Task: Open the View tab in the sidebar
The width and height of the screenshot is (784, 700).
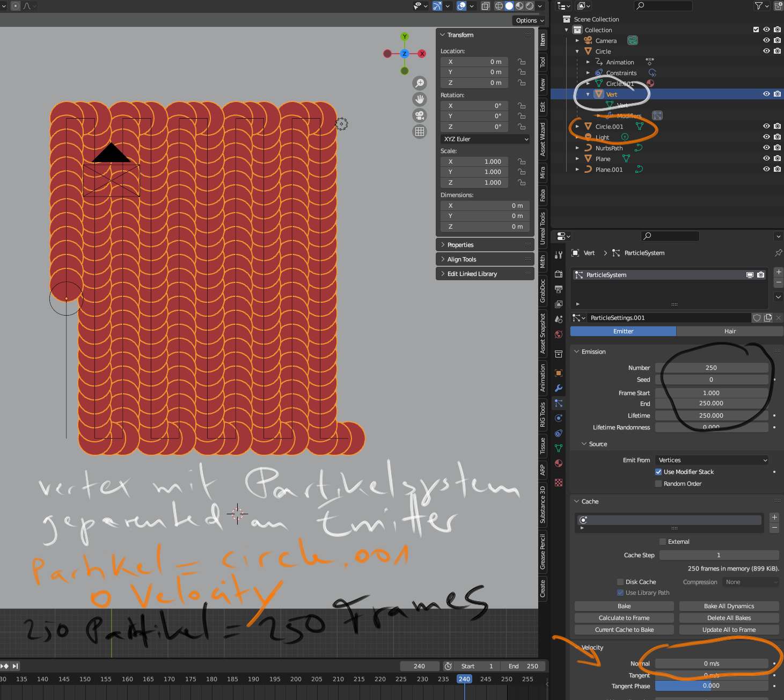Action: (543, 84)
